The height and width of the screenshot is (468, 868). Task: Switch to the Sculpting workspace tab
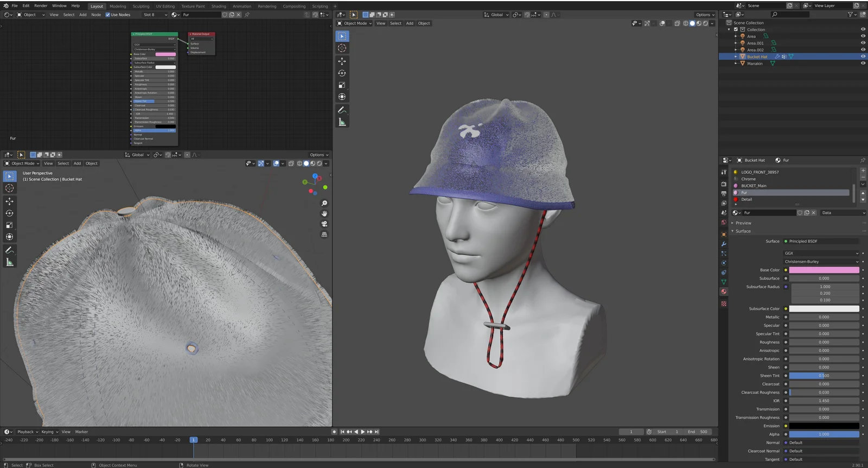click(141, 7)
